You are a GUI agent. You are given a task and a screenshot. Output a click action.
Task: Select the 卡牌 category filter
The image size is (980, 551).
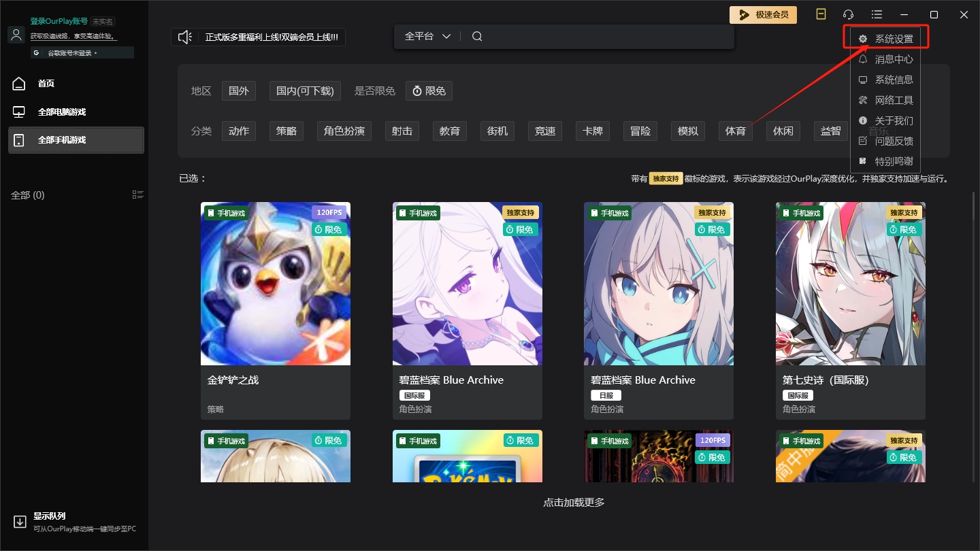(x=593, y=131)
